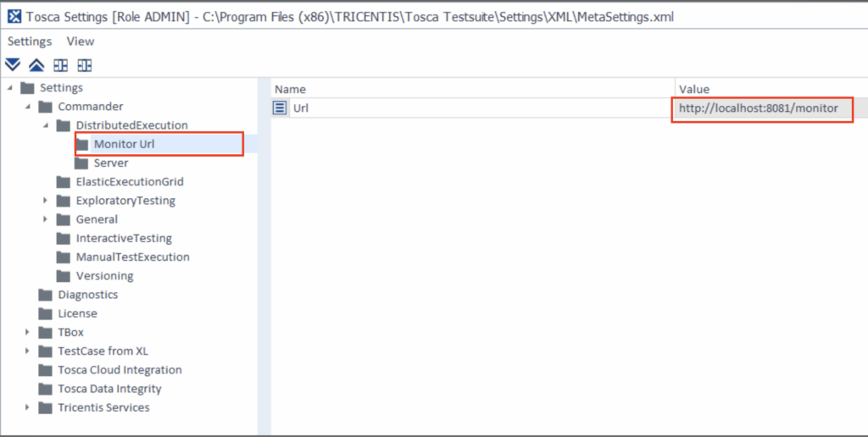Click the Versioning folder icon
Image resolution: width=868 pixels, height=437 pixels.
(64, 276)
